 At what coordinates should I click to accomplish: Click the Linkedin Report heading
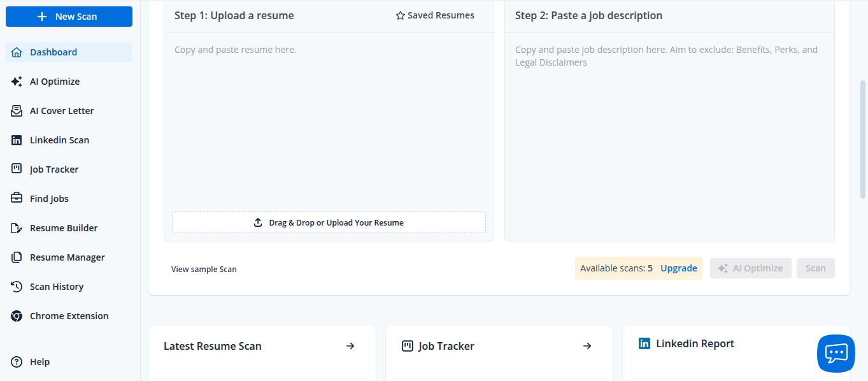pos(695,343)
